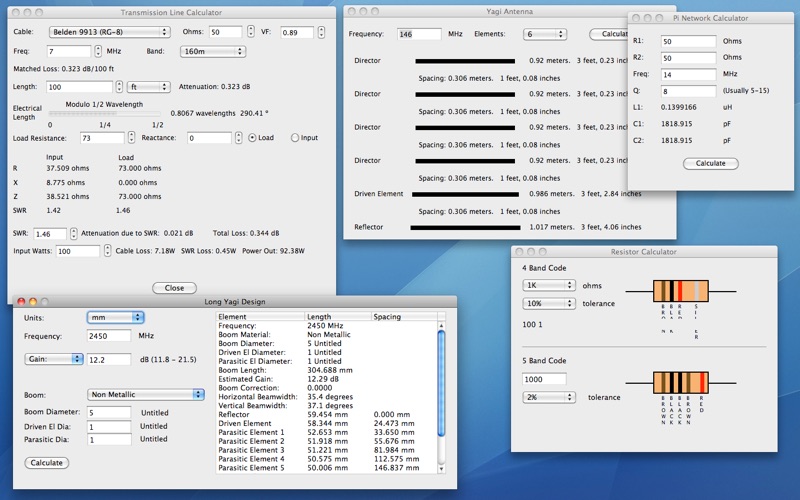Image resolution: width=800 pixels, height=500 pixels.
Task: Click the Input Watts stepper
Action: point(107,251)
